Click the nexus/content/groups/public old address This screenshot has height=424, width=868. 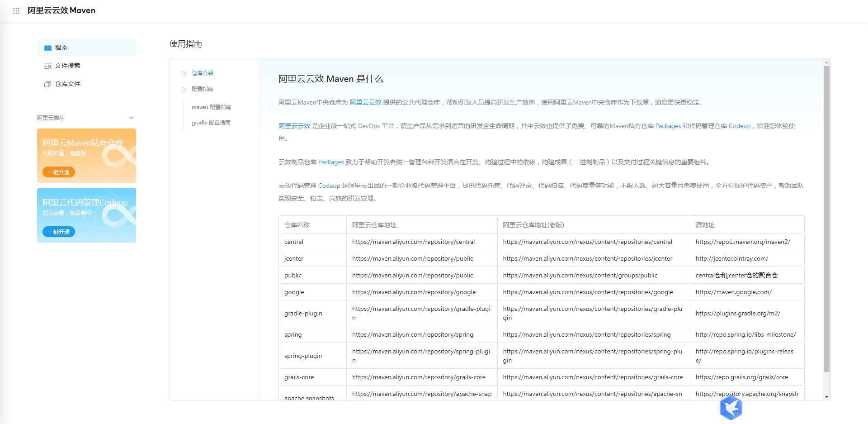pos(580,275)
